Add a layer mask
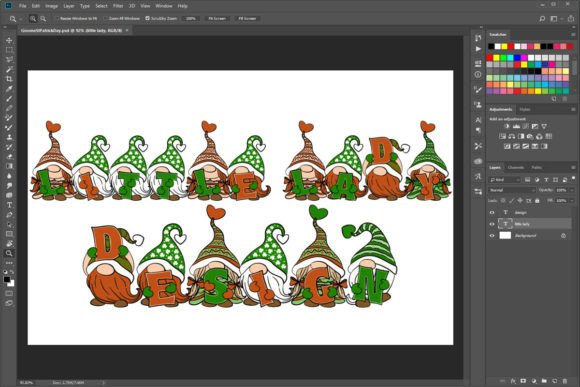Screen dimensions: 580x387 523,380
